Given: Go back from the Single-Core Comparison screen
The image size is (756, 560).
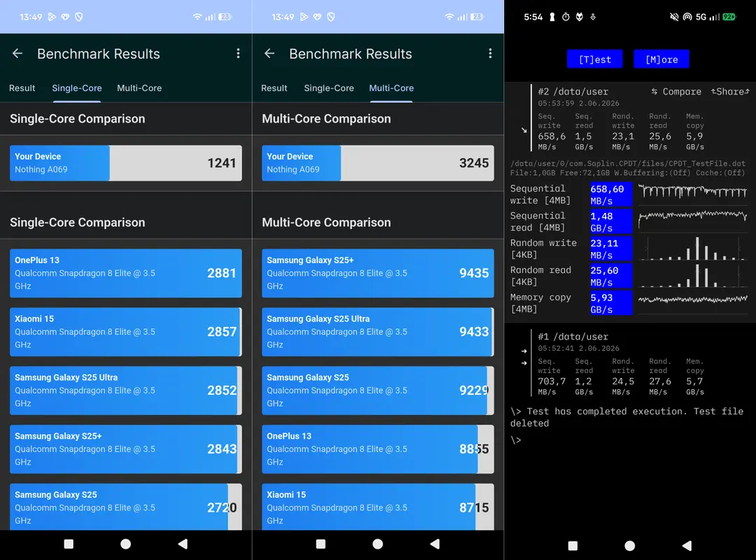Looking at the screenshot, I should 17,53.
